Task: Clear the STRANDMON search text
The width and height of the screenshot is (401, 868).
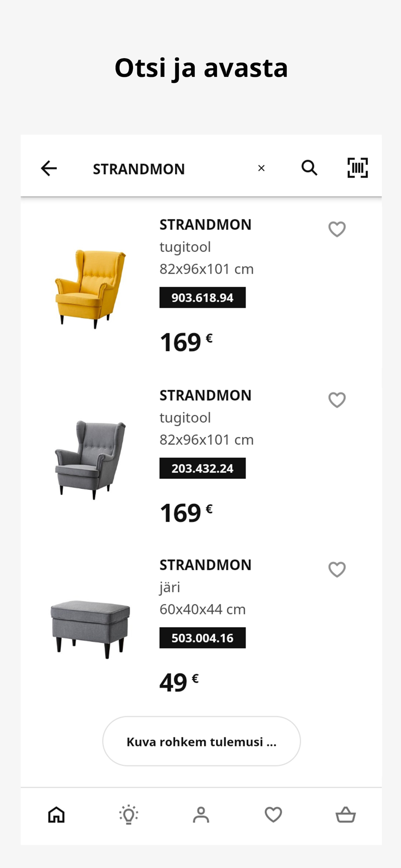Action: coord(261,168)
